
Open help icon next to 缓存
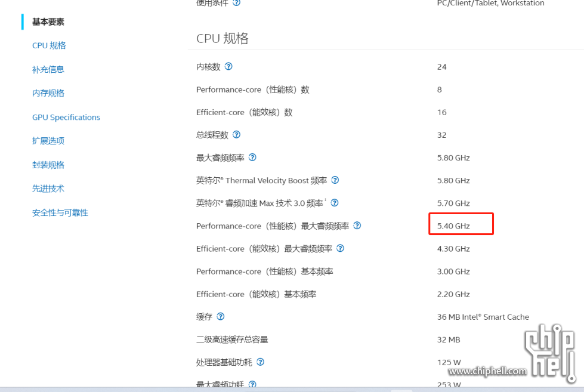[221, 316]
